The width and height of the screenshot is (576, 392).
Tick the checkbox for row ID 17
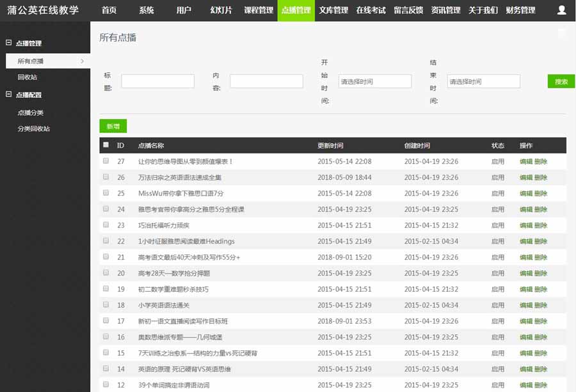(x=106, y=321)
